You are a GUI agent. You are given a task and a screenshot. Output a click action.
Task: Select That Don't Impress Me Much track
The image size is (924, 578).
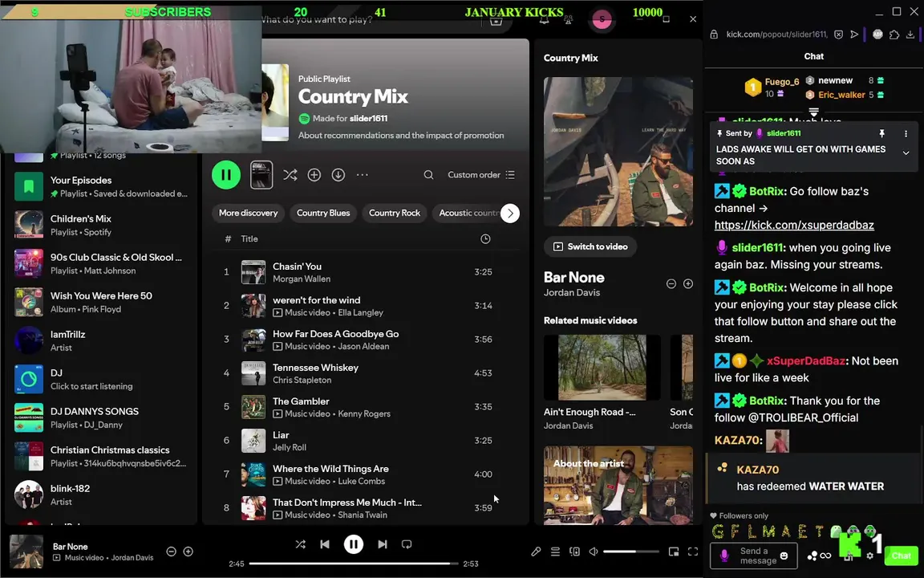[367, 507]
